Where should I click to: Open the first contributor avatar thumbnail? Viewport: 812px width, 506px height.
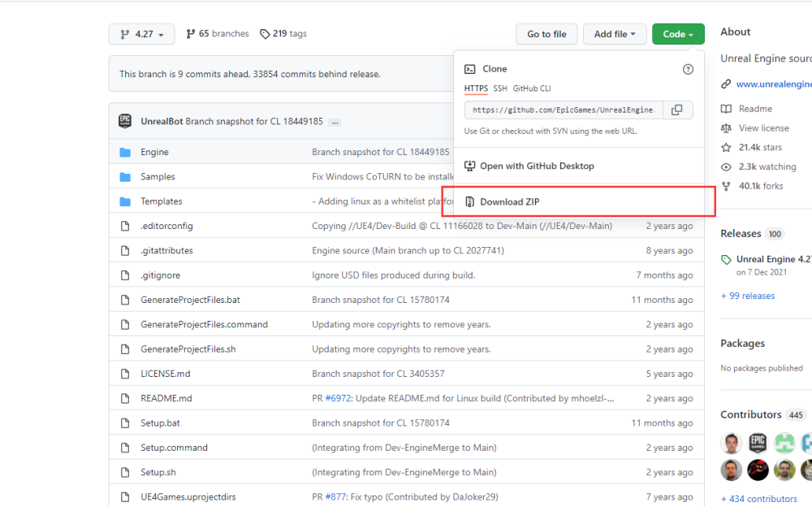pos(732,443)
